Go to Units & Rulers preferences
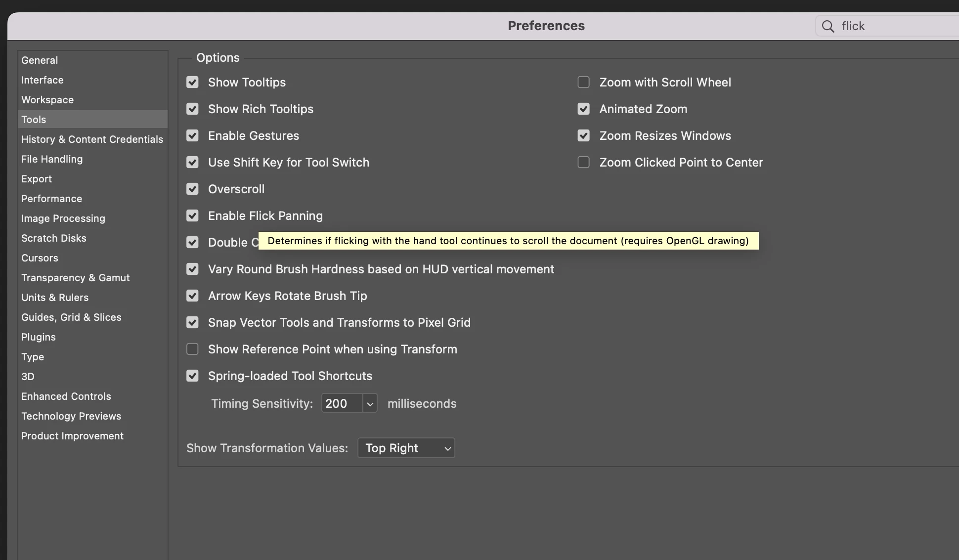Viewport: 959px width, 560px height. (x=55, y=298)
